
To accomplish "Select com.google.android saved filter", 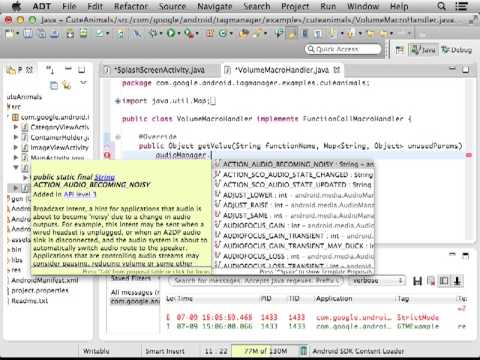I will 135,301.
